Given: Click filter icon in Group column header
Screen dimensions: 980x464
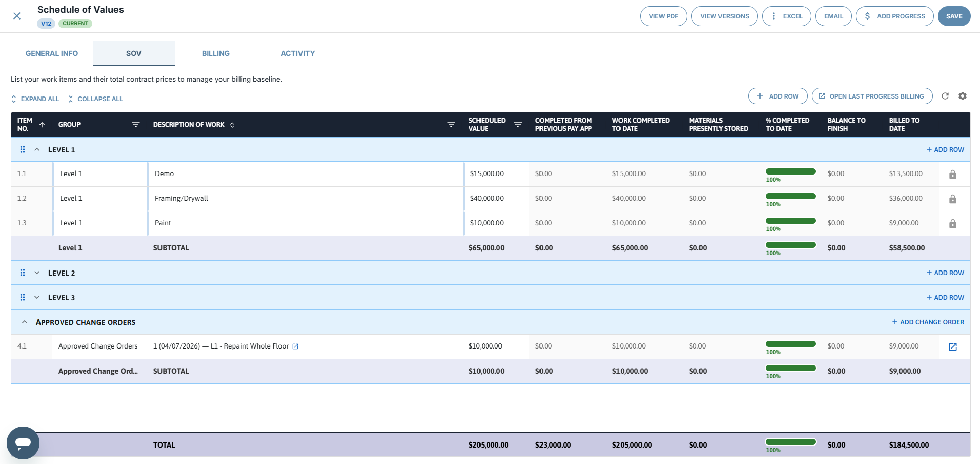Looking at the screenshot, I should (x=136, y=124).
